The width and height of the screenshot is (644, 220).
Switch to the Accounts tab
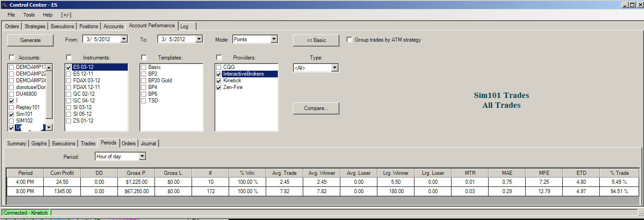pyautogui.click(x=113, y=26)
